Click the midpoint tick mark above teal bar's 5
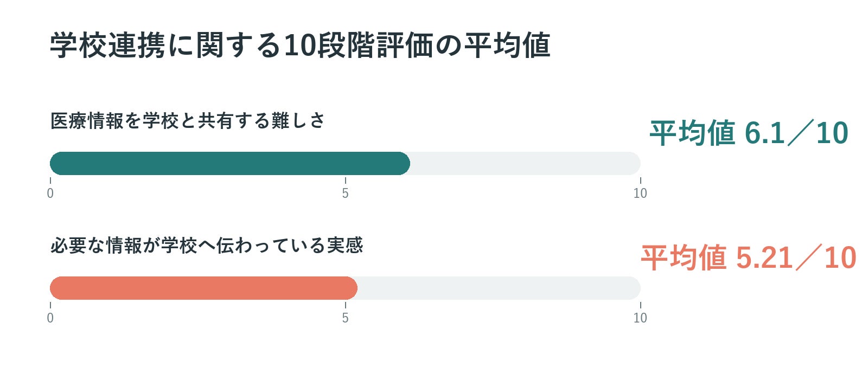The height and width of the screenshot is (374, 868). 346,180
